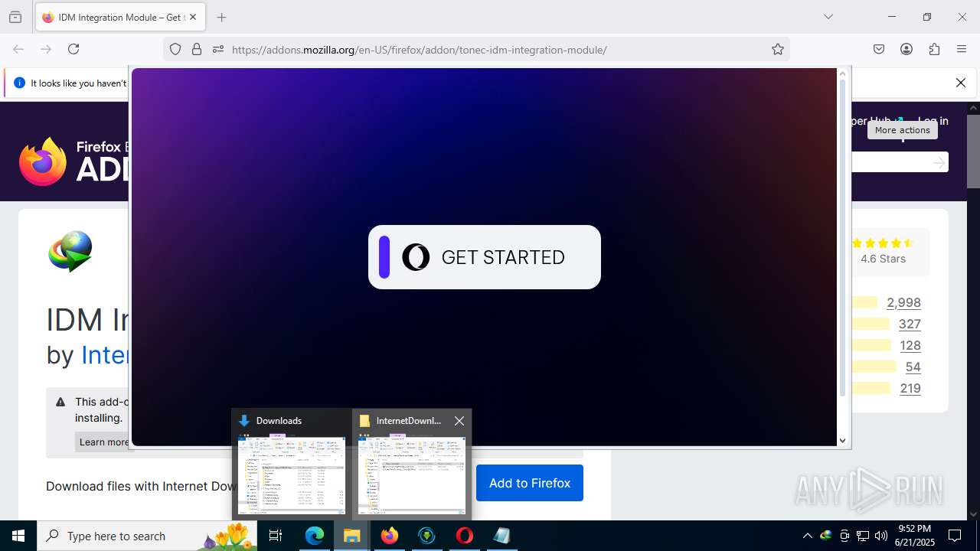The image size is (980, 551).
Task: Save page to Pocket
Action: 879,49
